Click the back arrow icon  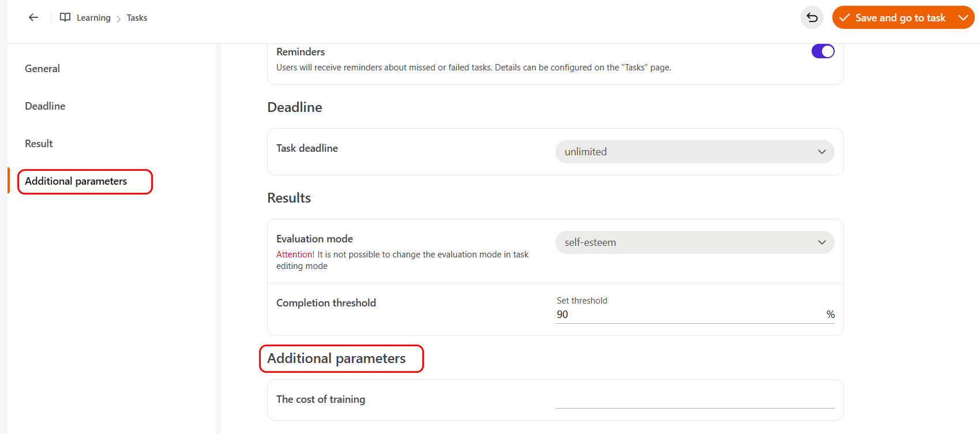pyautogui.click(x=33, y=17)
